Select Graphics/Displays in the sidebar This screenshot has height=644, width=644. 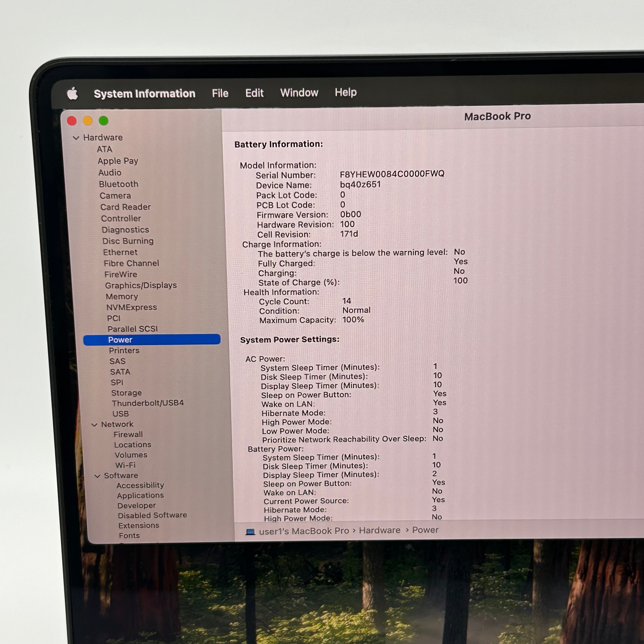tap(141, 285)
